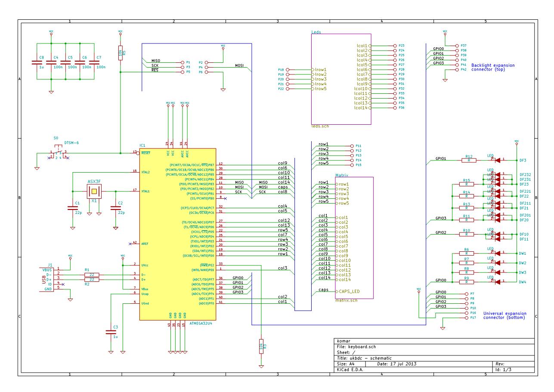Select the lcol7 sheet pin
The height and width of the screenshot is (392, 554).
[x=363, y=74]
